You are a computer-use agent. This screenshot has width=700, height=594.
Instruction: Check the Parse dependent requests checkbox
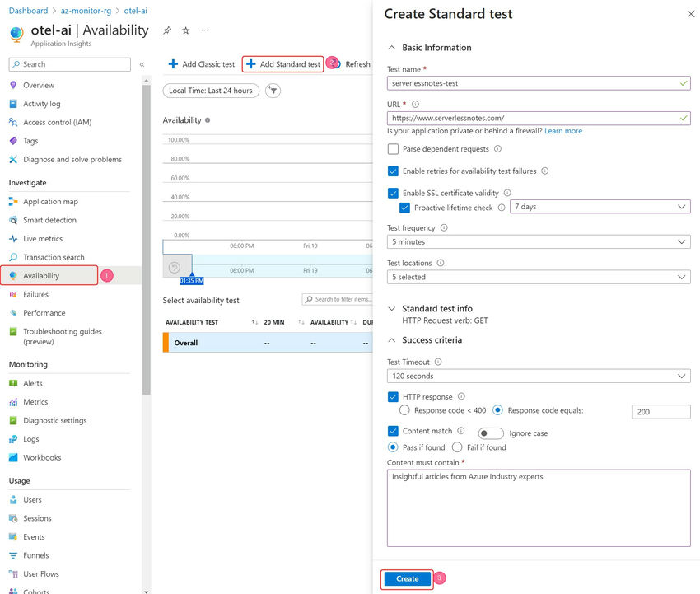point(393,149)
